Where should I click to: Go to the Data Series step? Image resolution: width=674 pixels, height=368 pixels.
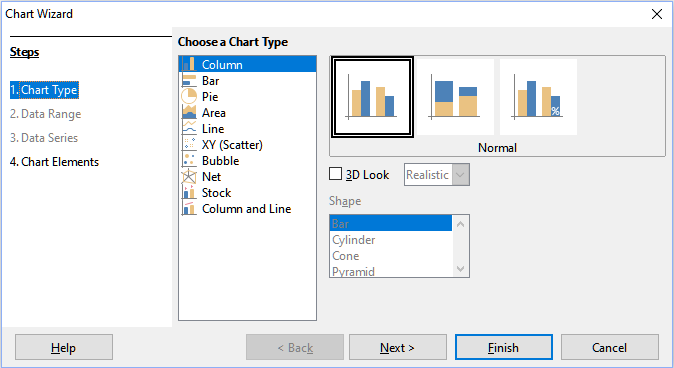44,138
